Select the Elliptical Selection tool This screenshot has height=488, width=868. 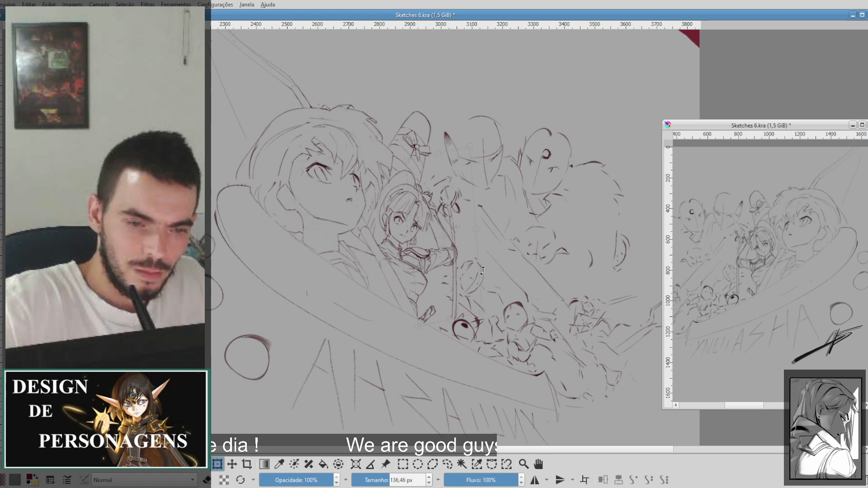(418, 464)
